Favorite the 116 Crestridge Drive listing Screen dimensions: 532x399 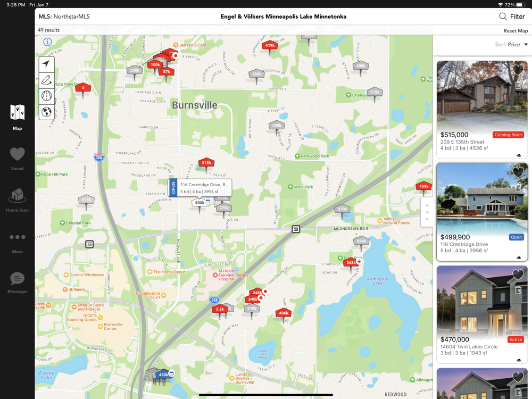coord(518,172)
